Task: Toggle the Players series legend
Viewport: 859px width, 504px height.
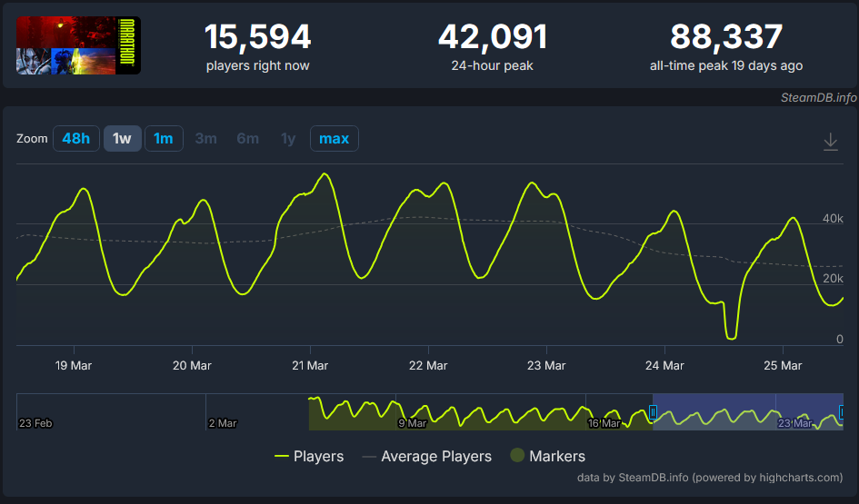Action: 309,456
